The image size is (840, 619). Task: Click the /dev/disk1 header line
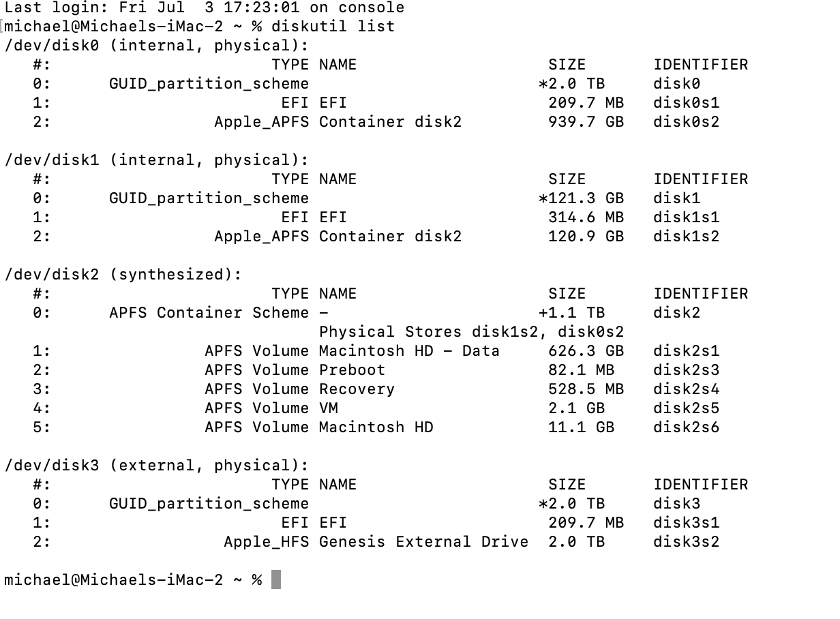pyautogui.click(x=157, y=160)
